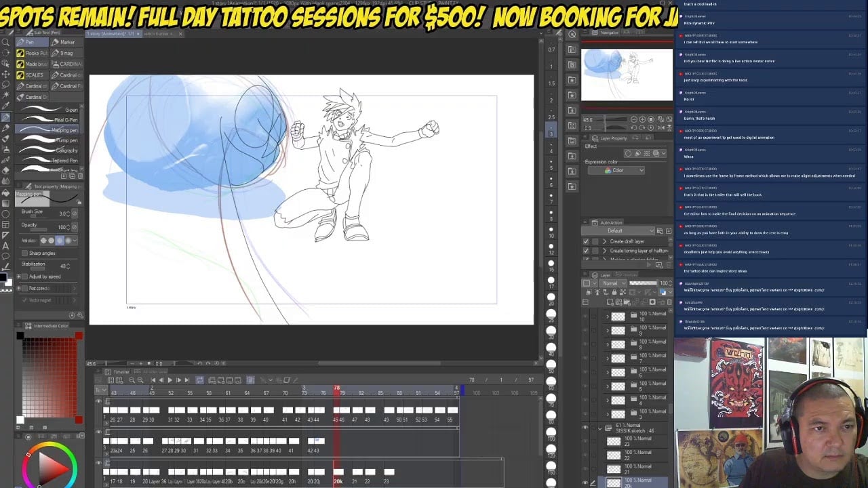
Task: Open the Layer Property panel tab
Action: [613, 138]
